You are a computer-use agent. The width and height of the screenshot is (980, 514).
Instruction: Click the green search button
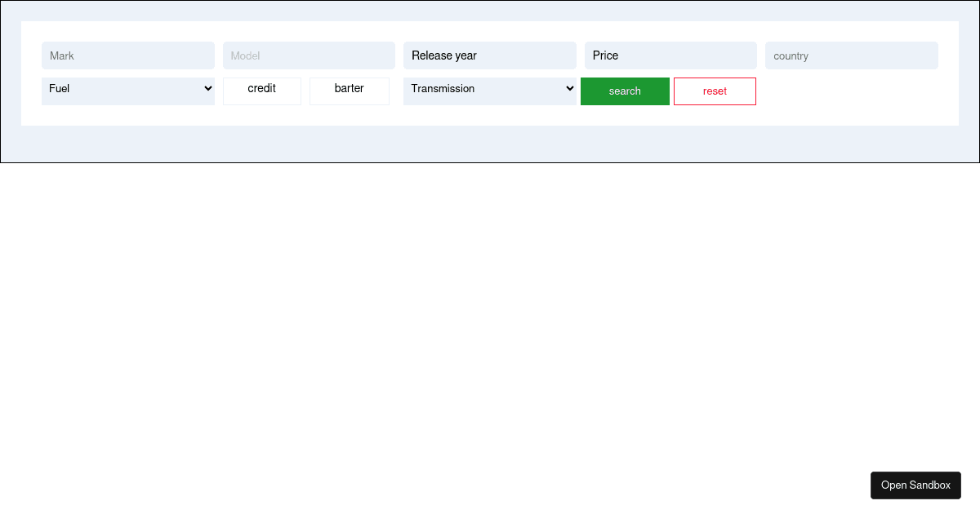pyautogui.click(x=625, y=91)
